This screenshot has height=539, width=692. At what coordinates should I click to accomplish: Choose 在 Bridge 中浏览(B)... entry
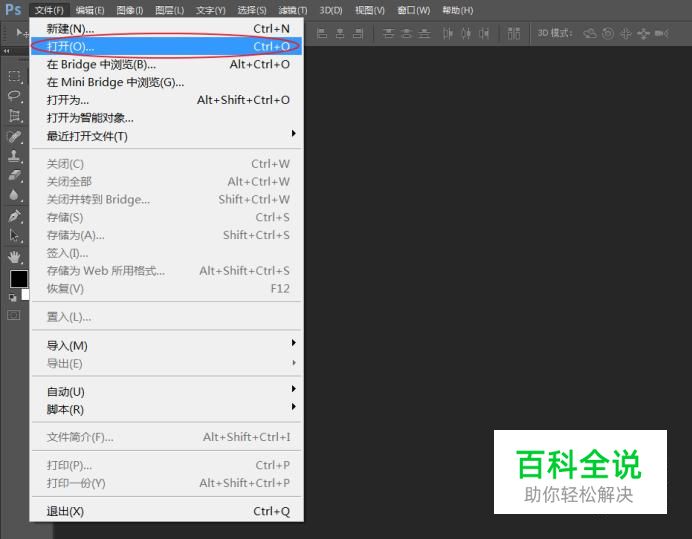click(x=166, y=64)
